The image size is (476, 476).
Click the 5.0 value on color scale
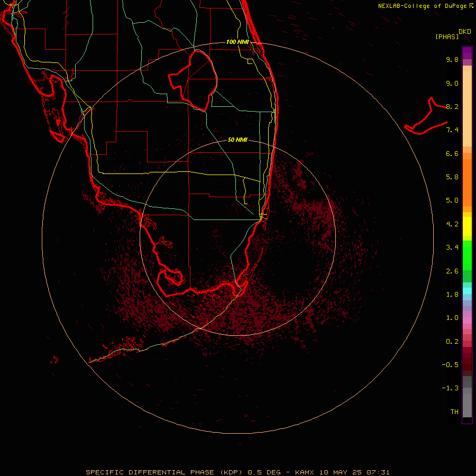(x=452, y=200)
